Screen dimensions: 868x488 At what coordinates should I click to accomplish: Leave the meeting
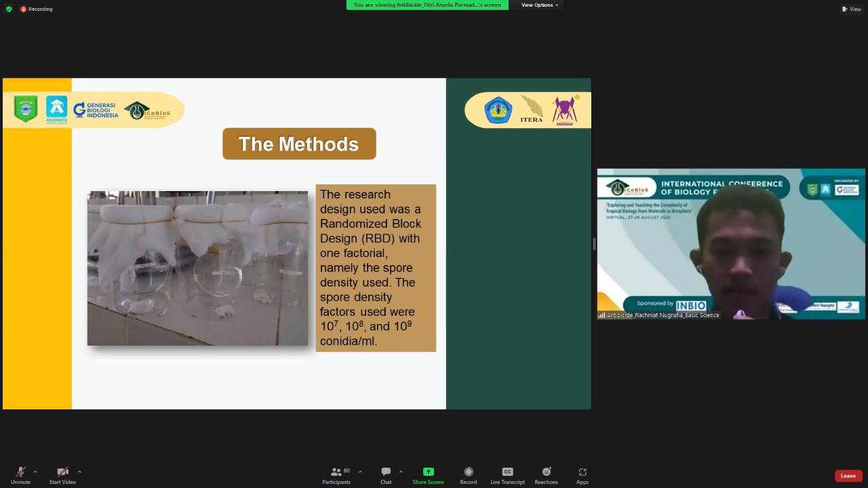point(848,476)
